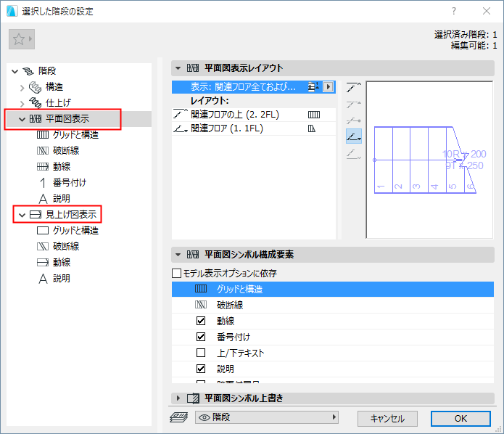The height and width of the screenshot is (434, 504).
Task: Click the help question mark icon
Action: point(453,12)
